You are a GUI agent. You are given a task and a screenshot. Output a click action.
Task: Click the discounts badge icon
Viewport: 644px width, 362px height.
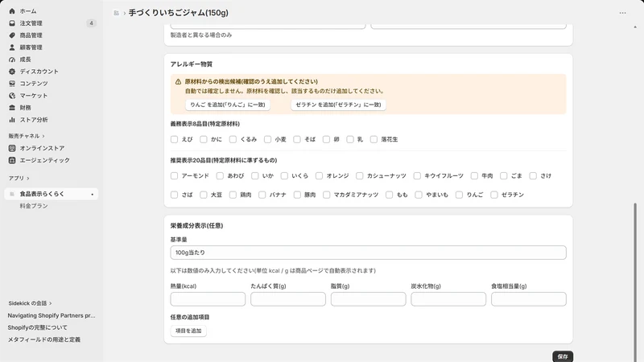tap(12, 72)
